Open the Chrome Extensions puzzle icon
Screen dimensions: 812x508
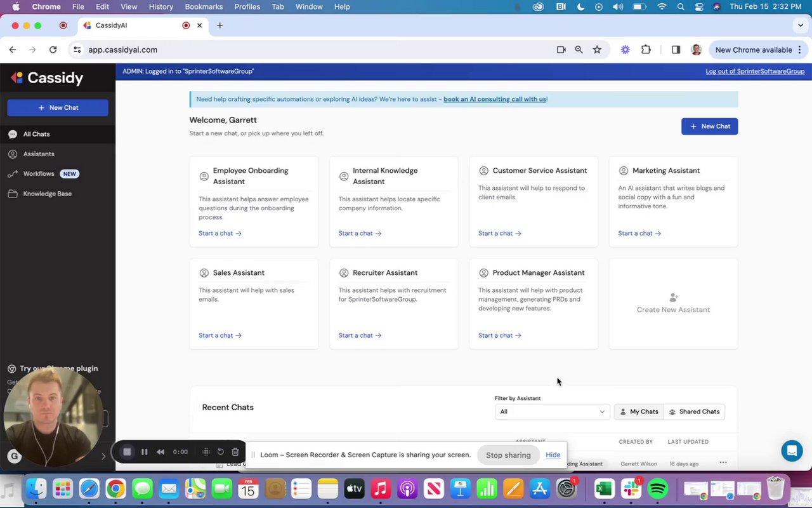(x=646, y=50)
